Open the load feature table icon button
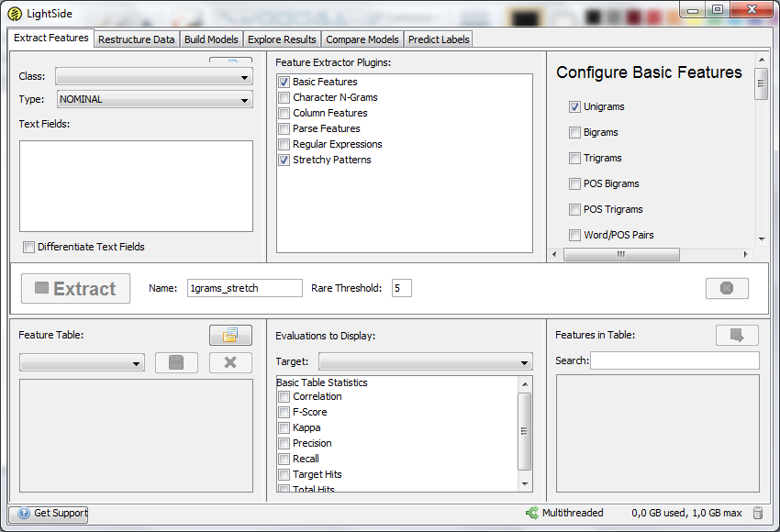Screen dimensions: 780x532 click(230, 335)
